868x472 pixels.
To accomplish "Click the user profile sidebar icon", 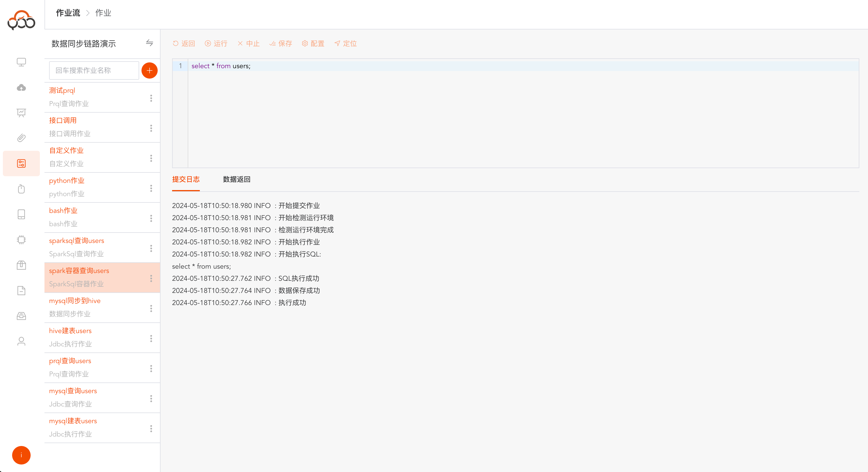I will point(21,341).
